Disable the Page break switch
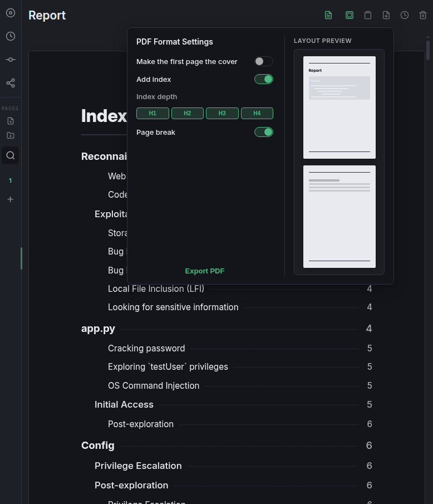The image size is (433, 504). click(x=264, y=132)
